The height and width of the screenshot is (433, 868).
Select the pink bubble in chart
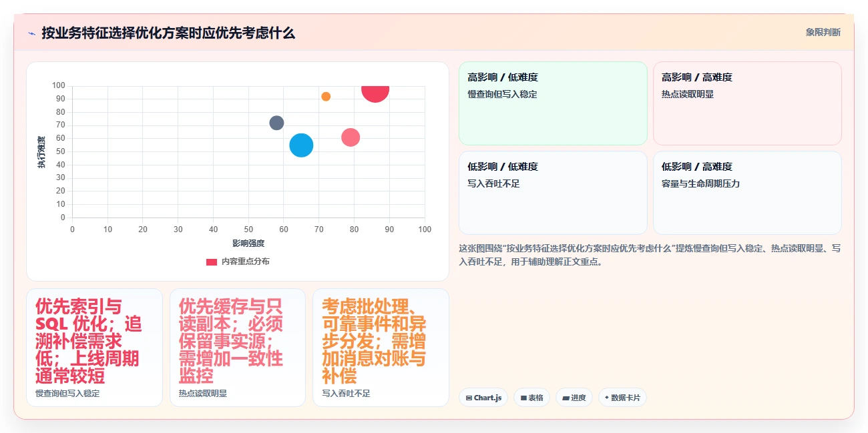pos(351,137)
